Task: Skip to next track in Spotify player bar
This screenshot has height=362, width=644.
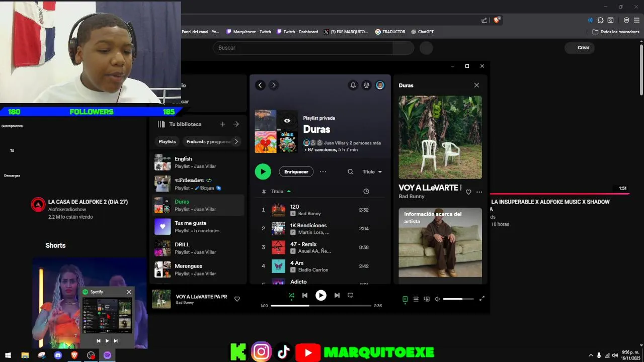Action: [337, 296]
